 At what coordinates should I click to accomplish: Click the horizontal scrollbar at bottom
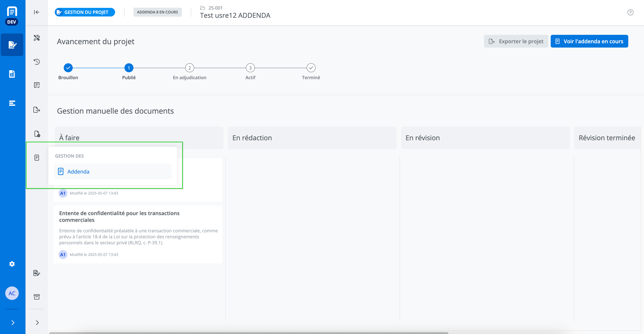(249, 333)
